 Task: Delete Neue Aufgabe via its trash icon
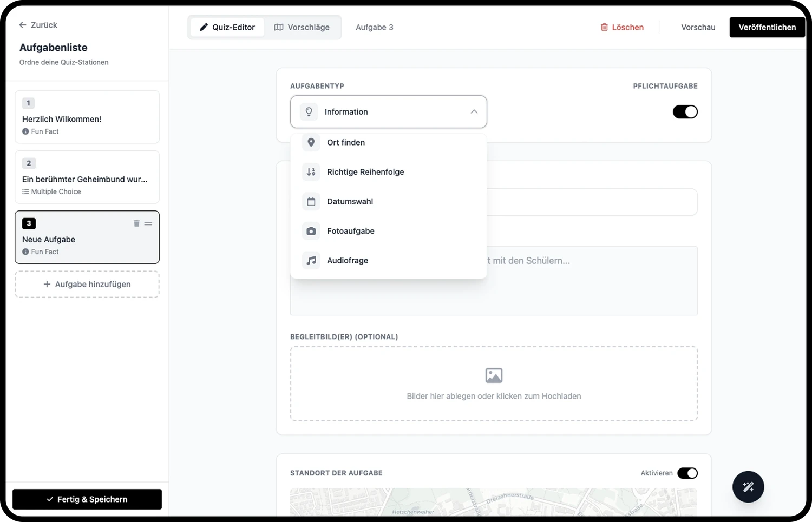coord(136,223)
